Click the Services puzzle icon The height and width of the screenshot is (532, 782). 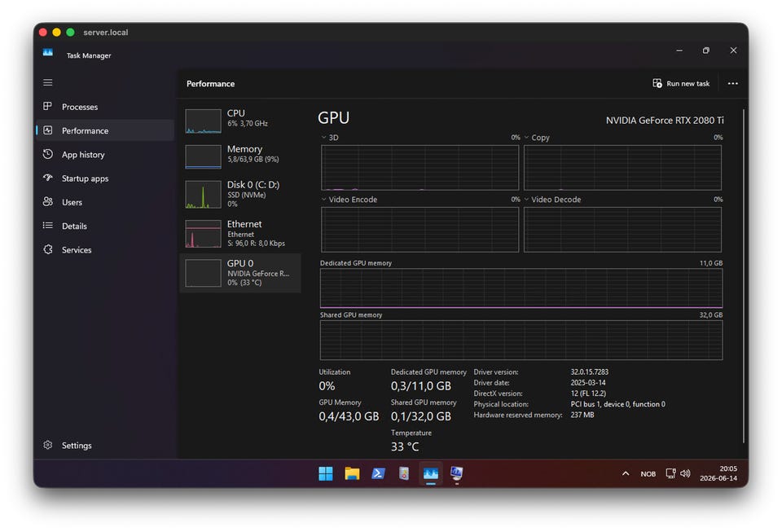coord(48,249)
